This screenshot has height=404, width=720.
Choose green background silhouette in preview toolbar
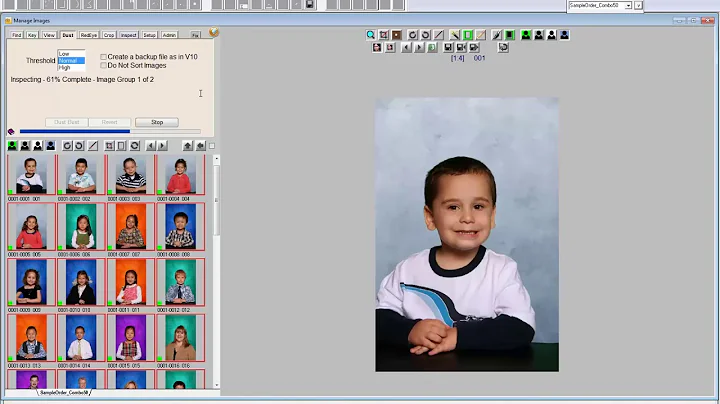click(526, 35)
